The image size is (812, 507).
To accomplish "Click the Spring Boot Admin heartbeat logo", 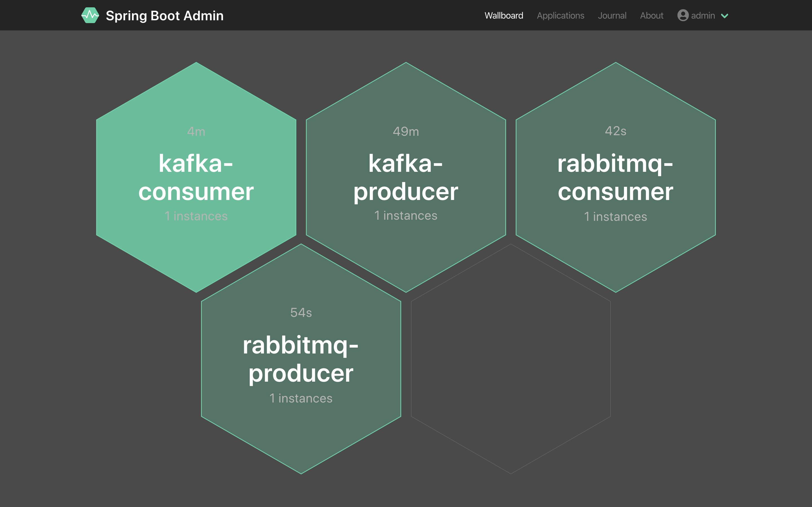I will [90, 15].
